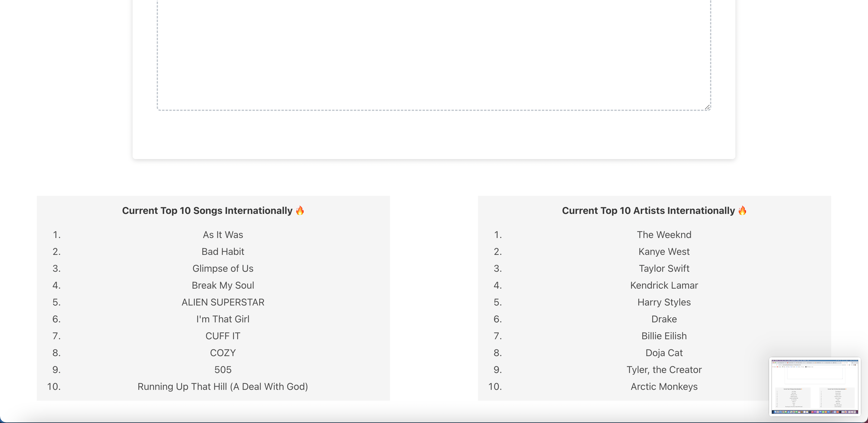The image size is (868, 423).
Task: Click the Gmail bookmark in the preview bookmarks bar
Action: pos(775,367)
